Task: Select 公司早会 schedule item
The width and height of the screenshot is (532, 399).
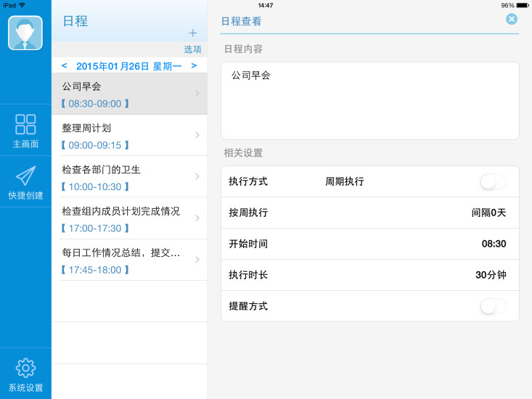Action: tap(123, 94)
